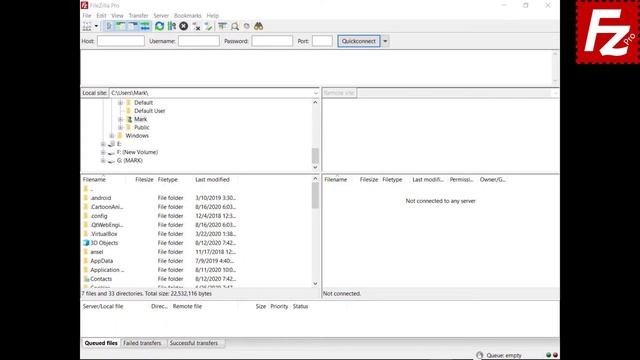640x360 pixels.
Task: Sort remote list by Owner/Group column
Action: pyautogui.click(x=492, y=180)
